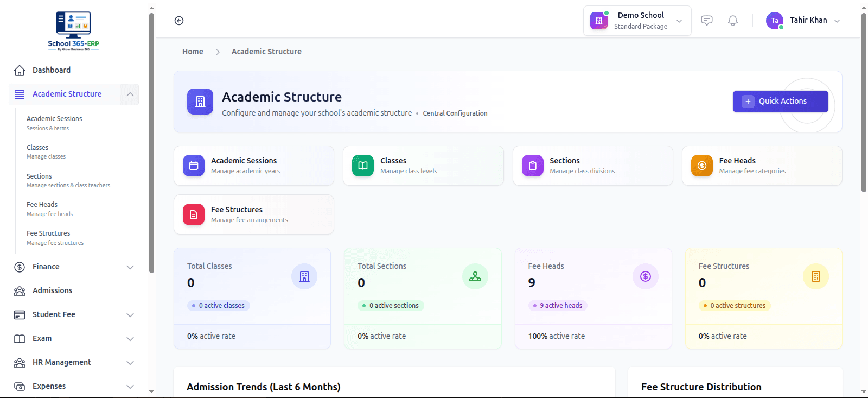Click the Total Classes building icon
This screenshot has width=868, height=398.
pos(304,276)
